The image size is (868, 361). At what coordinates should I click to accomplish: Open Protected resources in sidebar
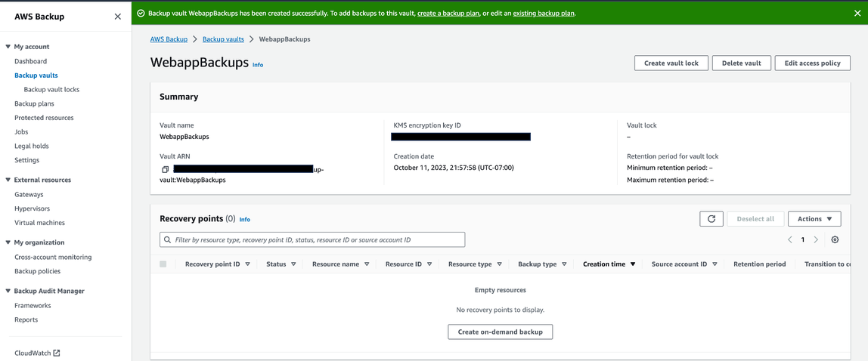click(44, 118)
